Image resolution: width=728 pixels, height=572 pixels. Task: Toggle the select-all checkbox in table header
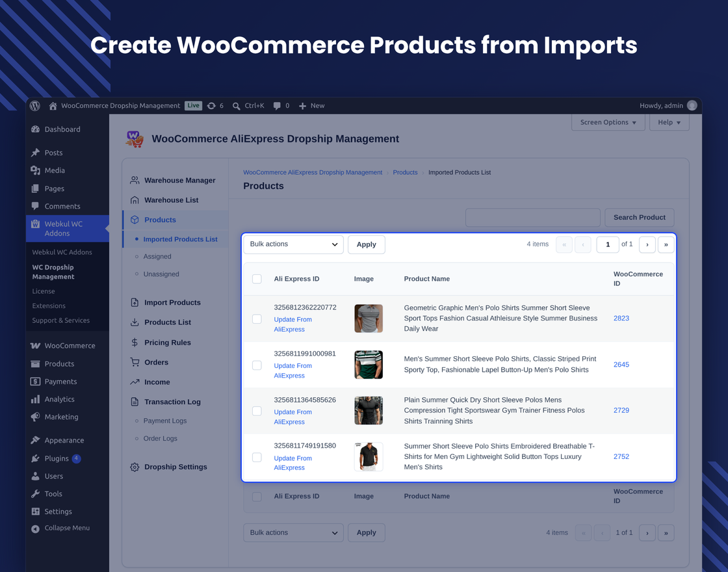(x=257, y=279)
